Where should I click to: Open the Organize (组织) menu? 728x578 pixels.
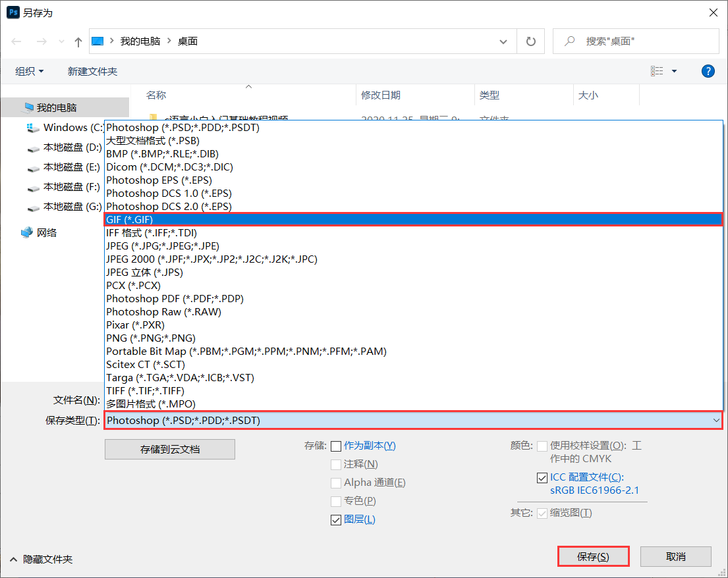[x=29, y=71]
